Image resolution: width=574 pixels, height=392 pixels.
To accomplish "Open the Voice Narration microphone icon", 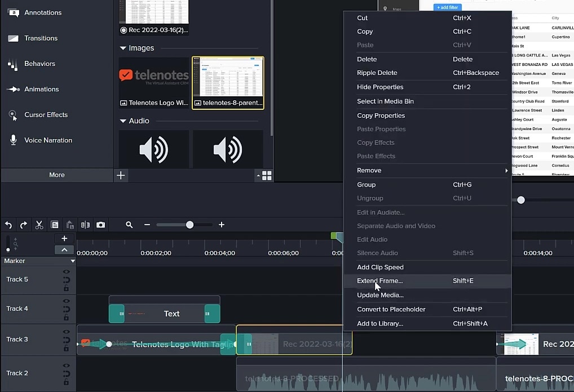I will click(13, 140).
